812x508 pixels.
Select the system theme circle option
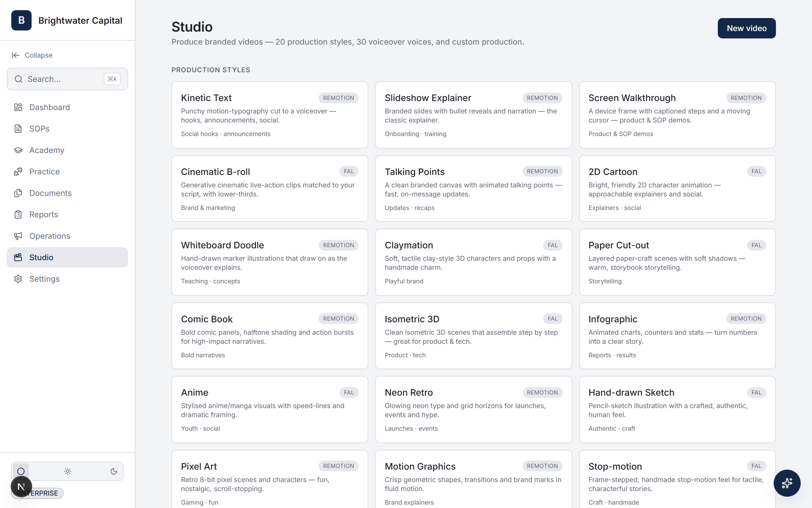tap(21, 471)
